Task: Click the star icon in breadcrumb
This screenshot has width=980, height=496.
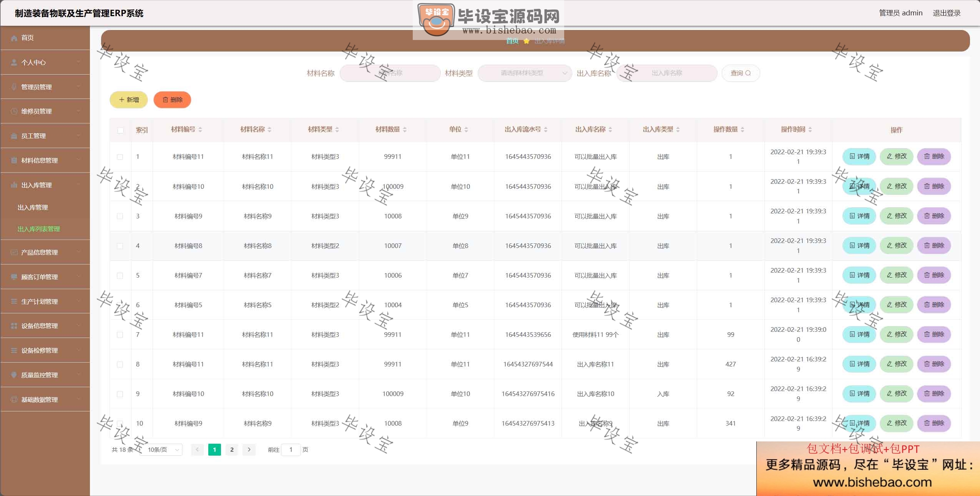Action: point(526,41)
